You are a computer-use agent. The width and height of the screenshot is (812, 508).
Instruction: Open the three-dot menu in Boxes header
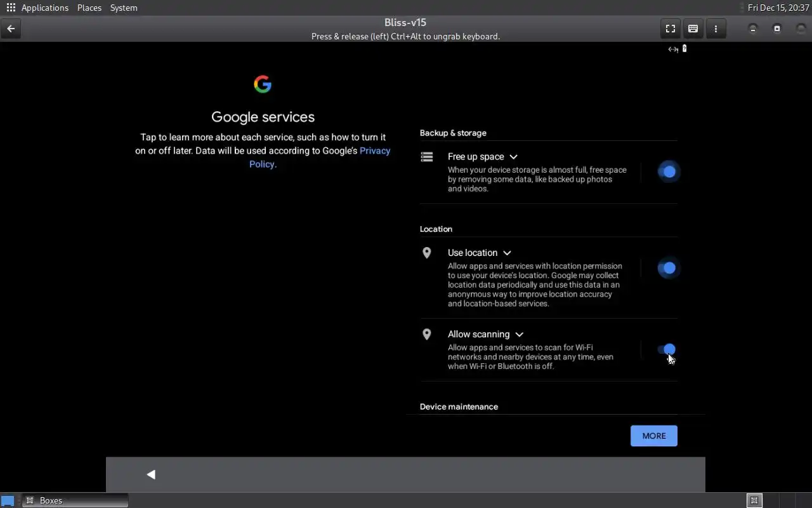[x=716, y=29]
